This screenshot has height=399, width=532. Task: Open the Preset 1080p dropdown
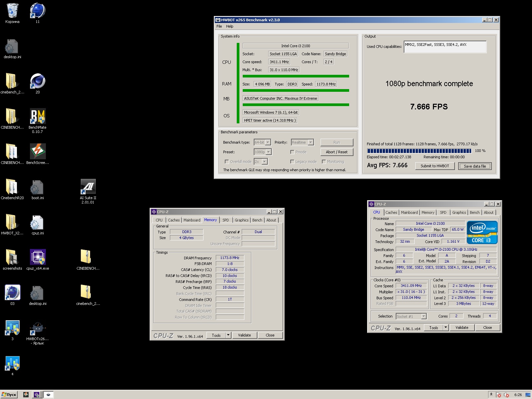pos(263,152)
